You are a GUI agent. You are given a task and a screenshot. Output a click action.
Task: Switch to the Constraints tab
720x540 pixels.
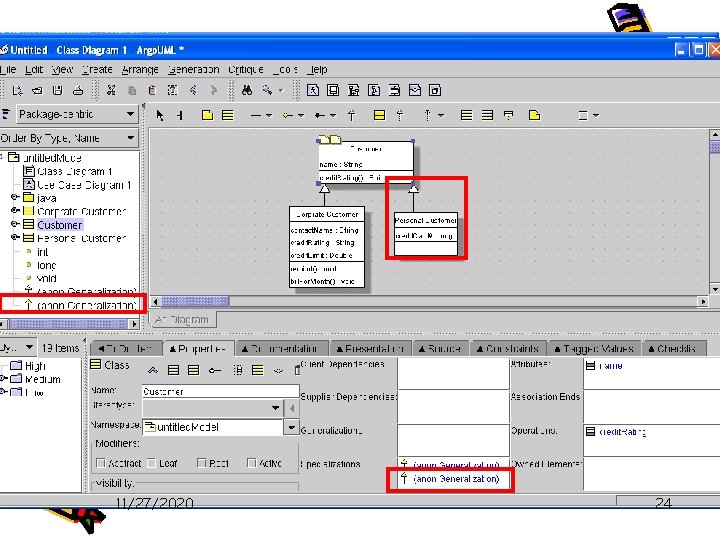(508, 349)
